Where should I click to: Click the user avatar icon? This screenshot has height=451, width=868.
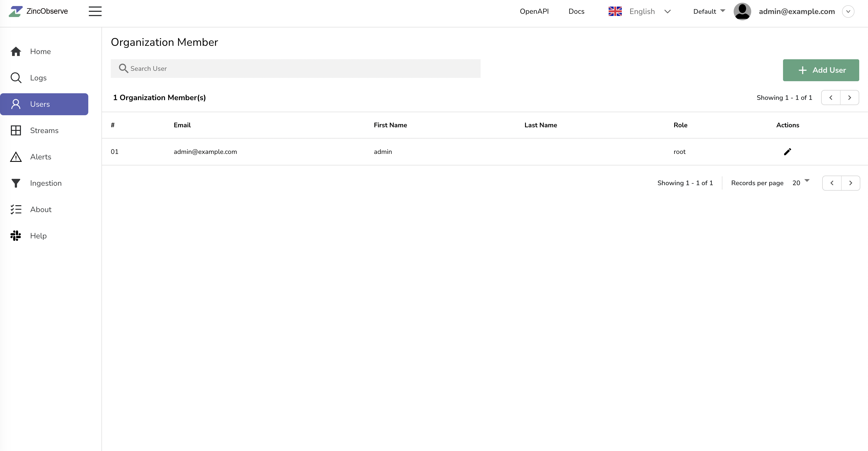click(x=742, y=12)
